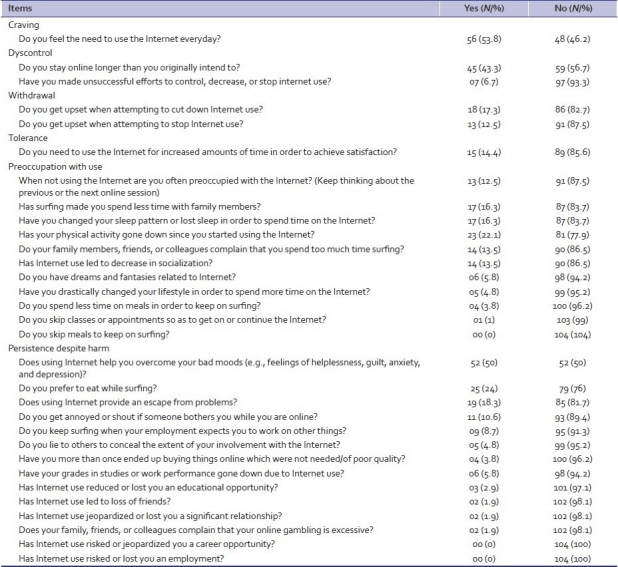Click the value '59 (56.7)'
The height and width of the screenshot is (567, 618).
click(x=572, y=68)
